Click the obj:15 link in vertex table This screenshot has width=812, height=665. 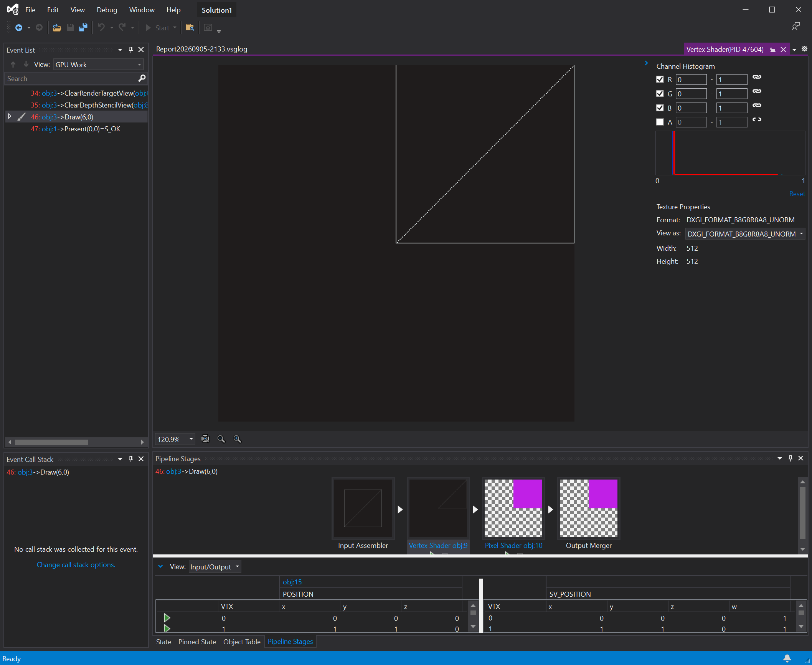point(292,582)
